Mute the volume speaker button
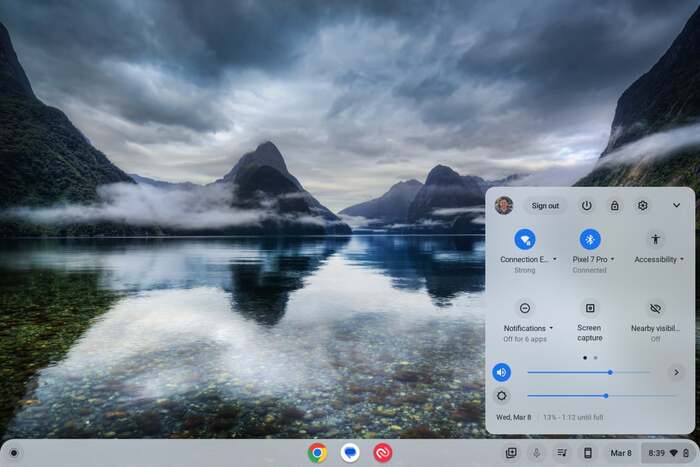The image size is (700, 467). coord(502,372)
